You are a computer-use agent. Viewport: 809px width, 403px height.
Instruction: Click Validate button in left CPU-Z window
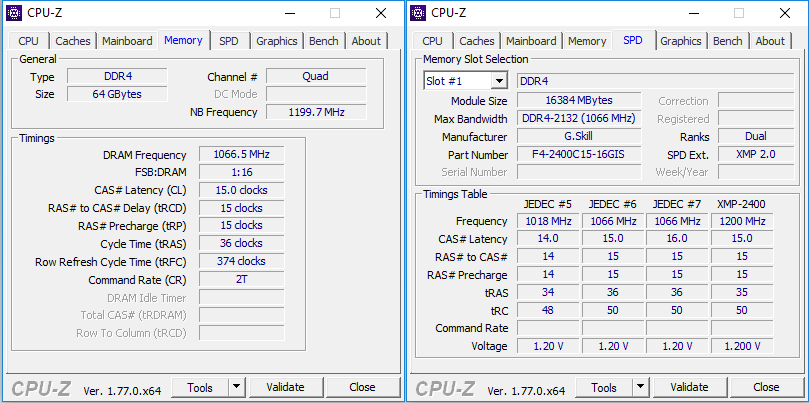[x=285, y=387]
